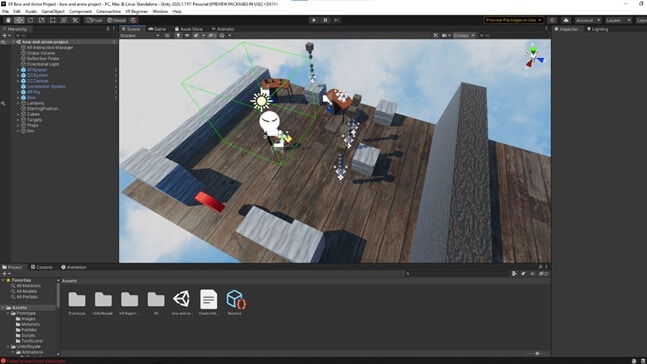Switch to the Game tab

click(157, 29)
